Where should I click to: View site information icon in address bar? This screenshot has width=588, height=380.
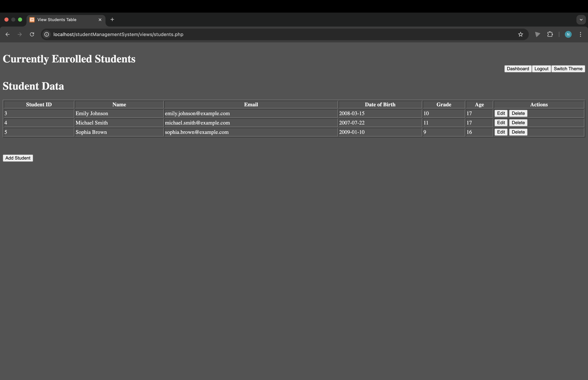coord(47,34)
